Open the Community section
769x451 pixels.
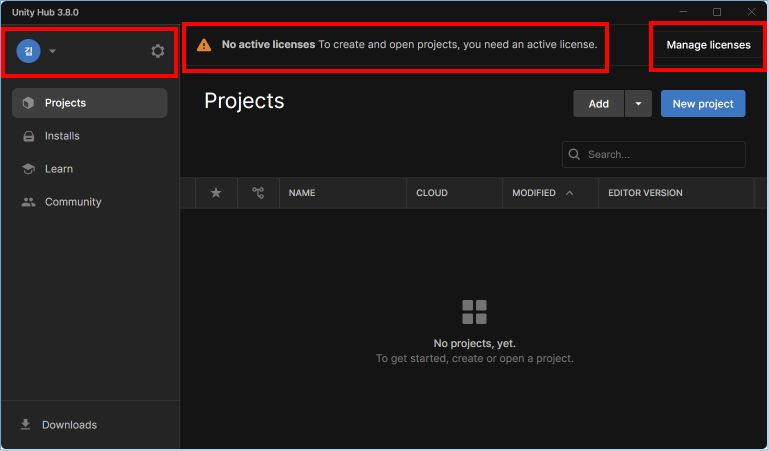[90, 201]
